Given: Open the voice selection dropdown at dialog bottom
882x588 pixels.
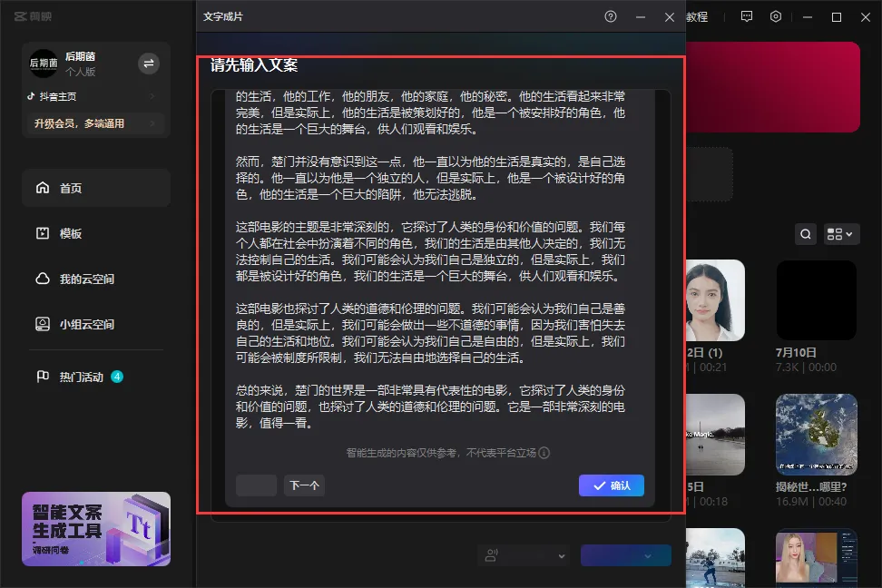Looking at the screenshot, I should tap(524, 556).
